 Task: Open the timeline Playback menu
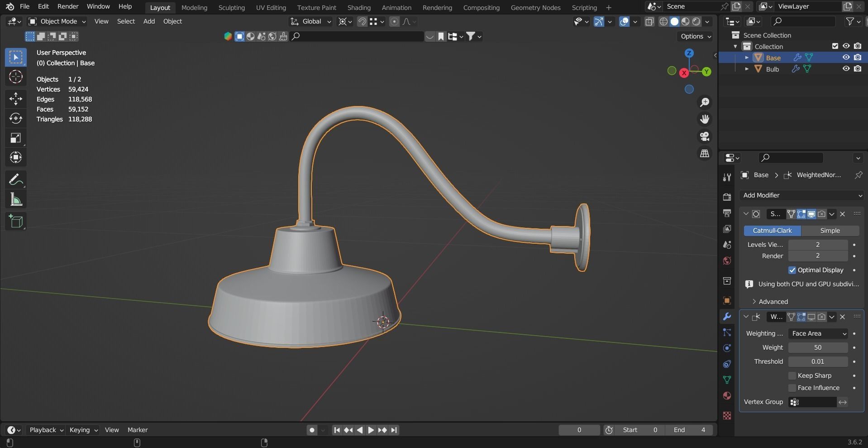[x=47, y=430]
